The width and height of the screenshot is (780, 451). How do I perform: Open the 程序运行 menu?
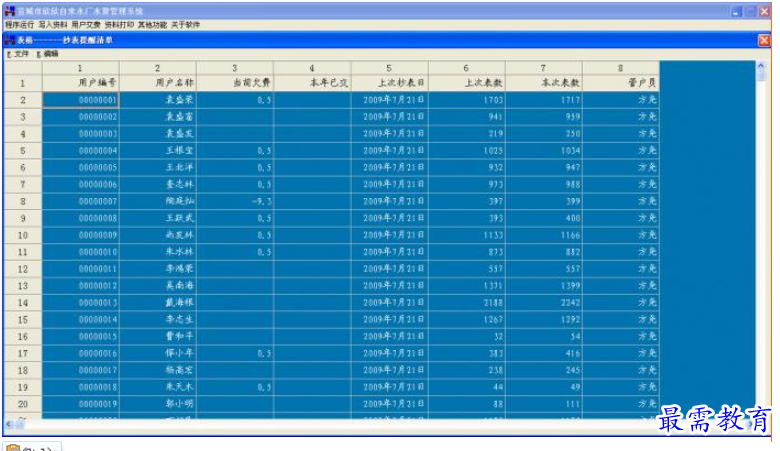pos(19,24)
